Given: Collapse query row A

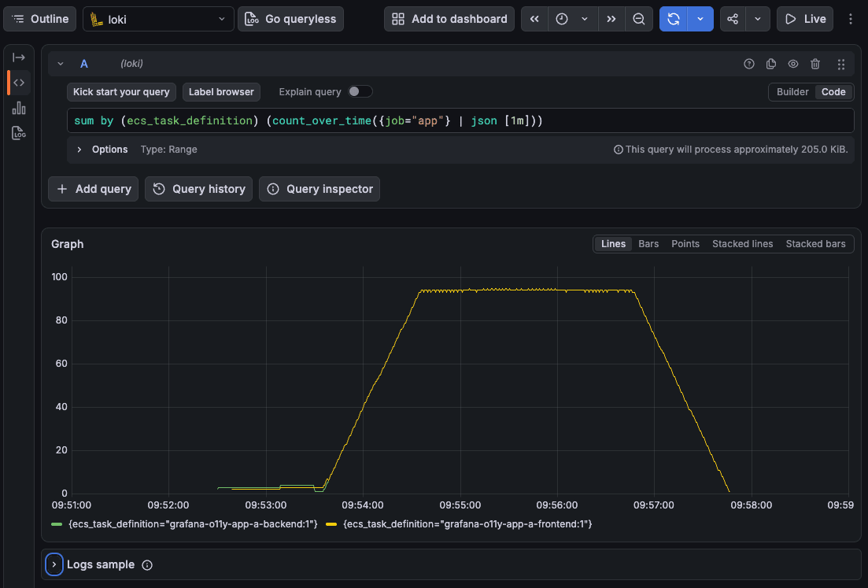Looking at the screenshot, I should [61, 64].
